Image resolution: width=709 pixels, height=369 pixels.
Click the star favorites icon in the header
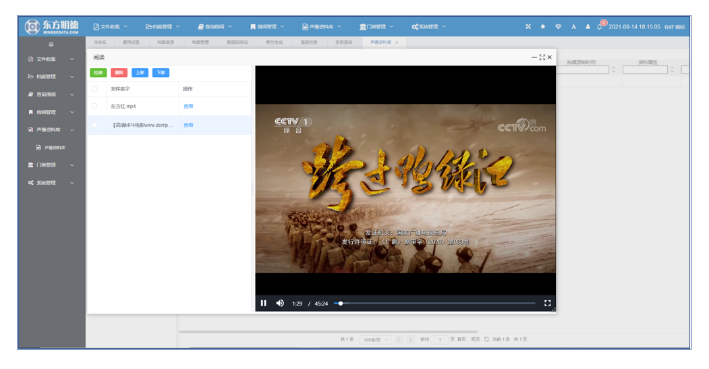point(543,27)
